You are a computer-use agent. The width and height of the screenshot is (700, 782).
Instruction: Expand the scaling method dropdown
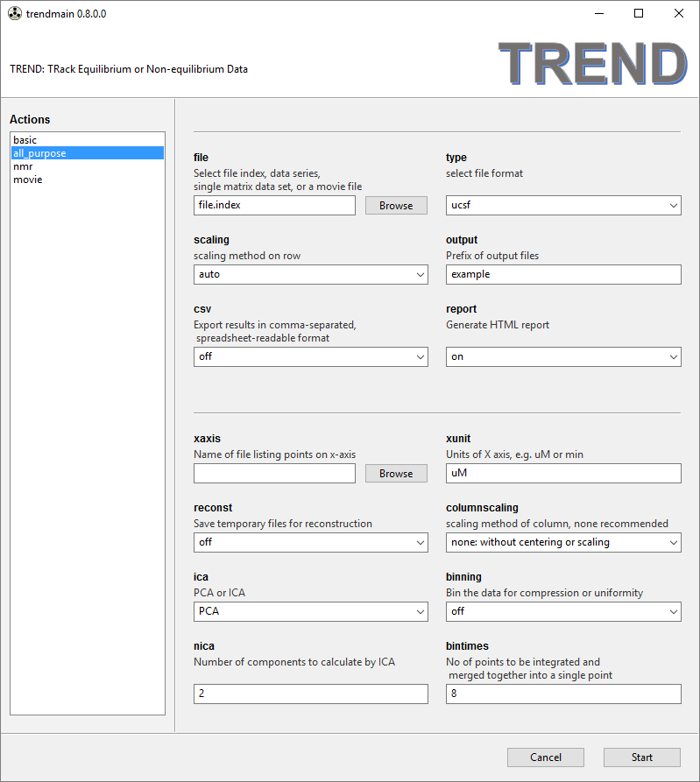tap(310, 274)
